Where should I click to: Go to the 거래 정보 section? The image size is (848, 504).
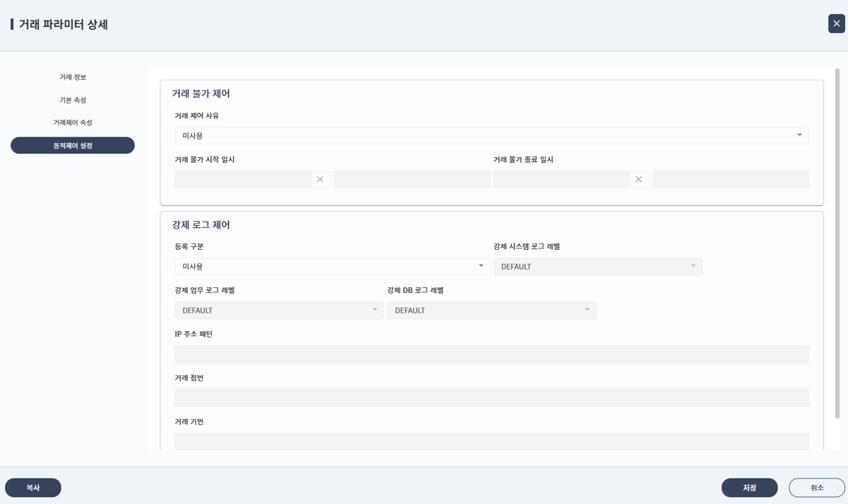73,77
